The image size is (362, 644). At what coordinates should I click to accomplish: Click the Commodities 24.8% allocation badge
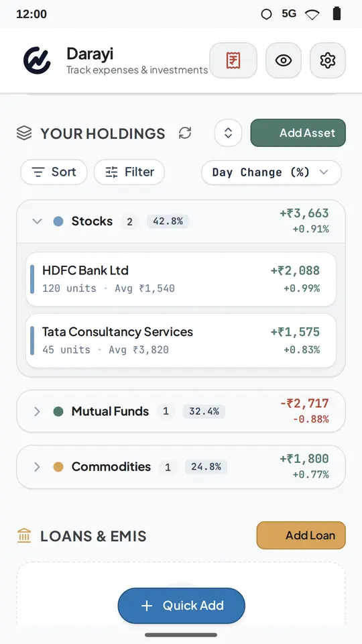206,467
